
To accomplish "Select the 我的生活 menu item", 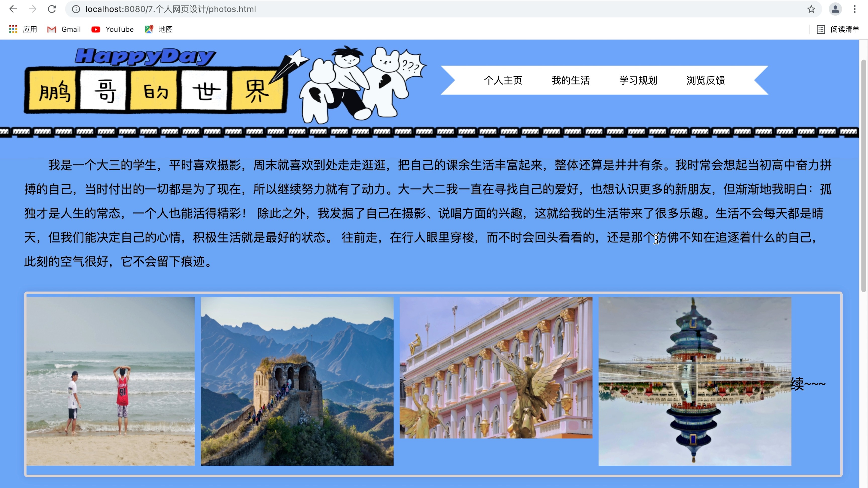I will coord(569,80).
